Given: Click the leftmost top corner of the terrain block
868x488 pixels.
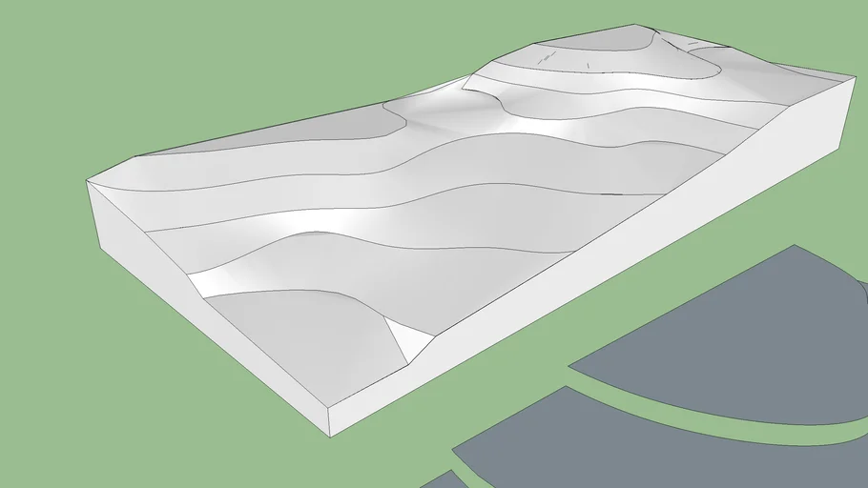Looking at the screenshot, I should point(87,179).
